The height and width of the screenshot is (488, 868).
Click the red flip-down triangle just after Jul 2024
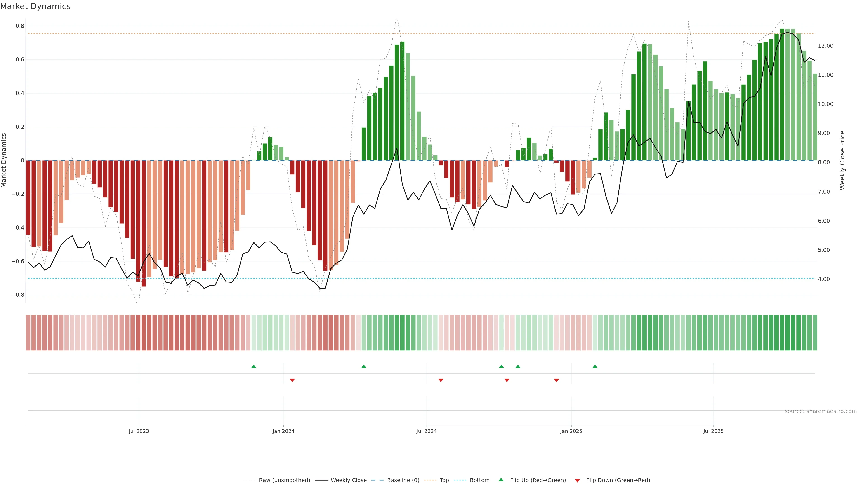coord(441,380)
